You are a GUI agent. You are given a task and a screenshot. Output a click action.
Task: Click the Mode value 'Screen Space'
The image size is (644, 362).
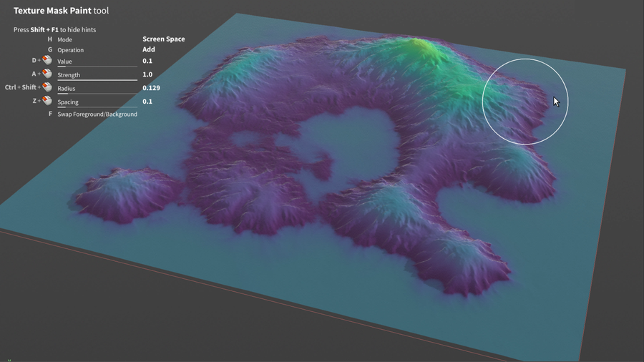click(163, 39)
